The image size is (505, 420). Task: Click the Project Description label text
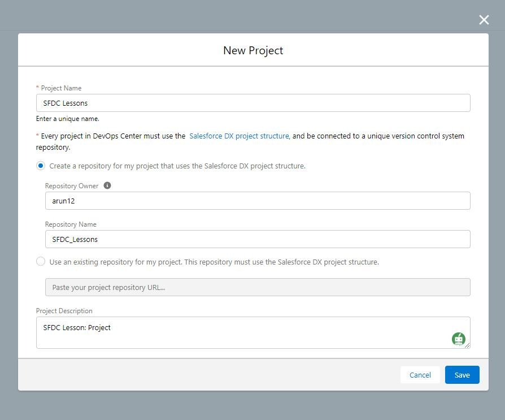click(64, 311)
